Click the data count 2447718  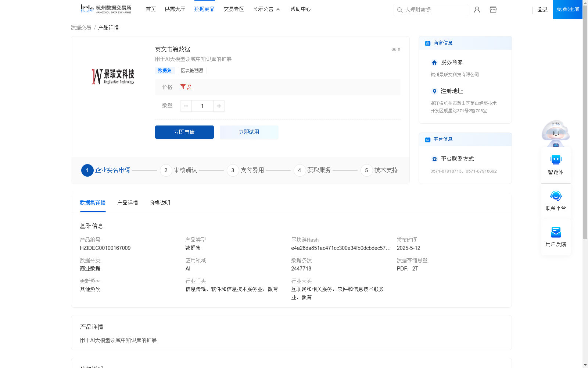click(x=301, y=269)
